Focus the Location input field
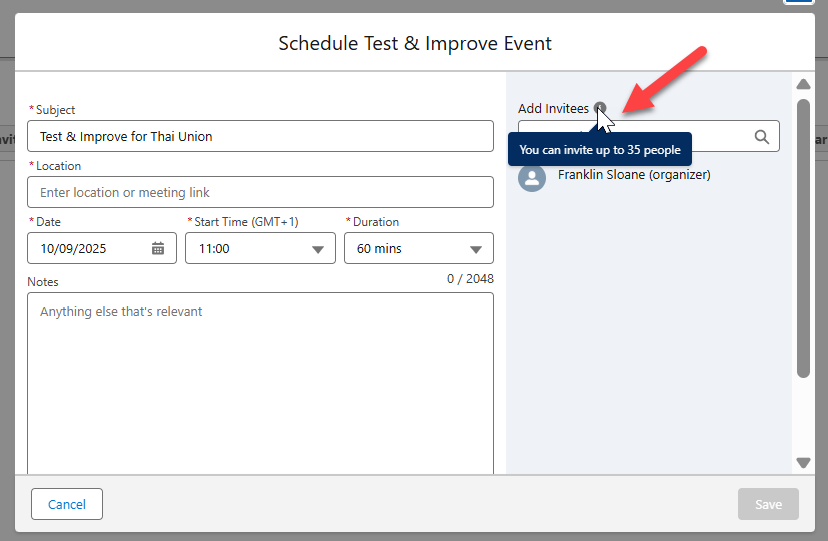Image resolution: width=828 pixels, height=541 pixels. coord(260,192)
